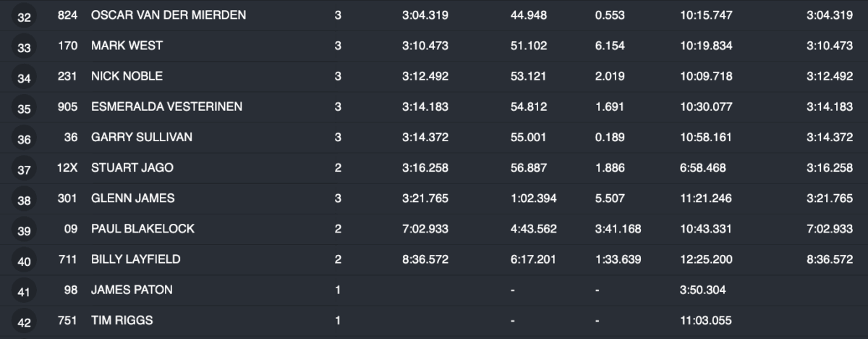Select Nick Noble's total time 10:09.718

(706, 76)
